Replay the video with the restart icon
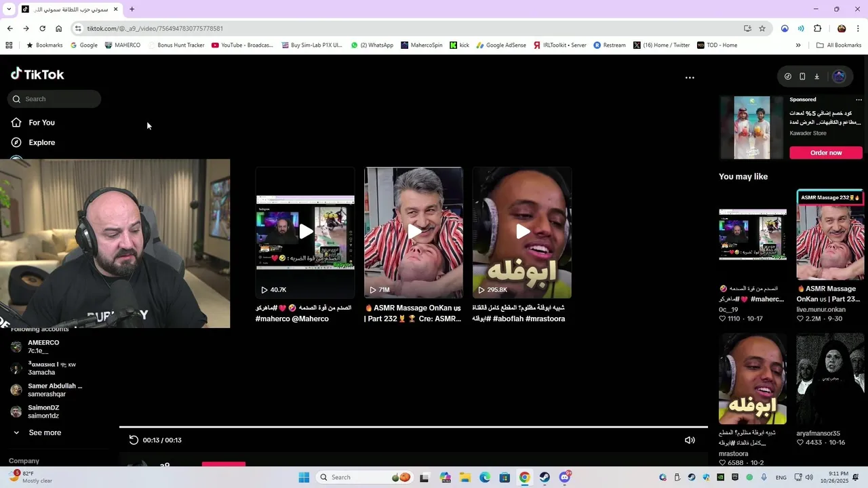This screenshot has height=488, width=868. (134, 440)
